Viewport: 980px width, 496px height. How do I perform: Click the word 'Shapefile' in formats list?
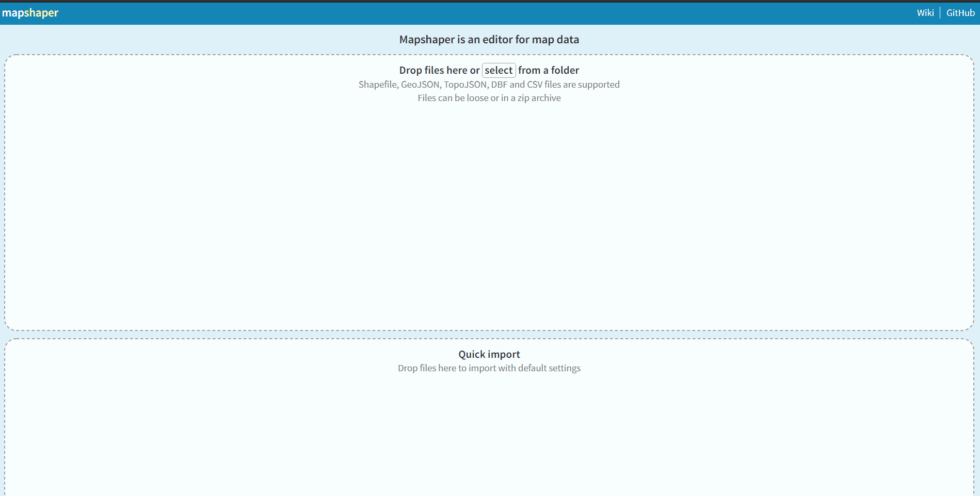point(378,85)
